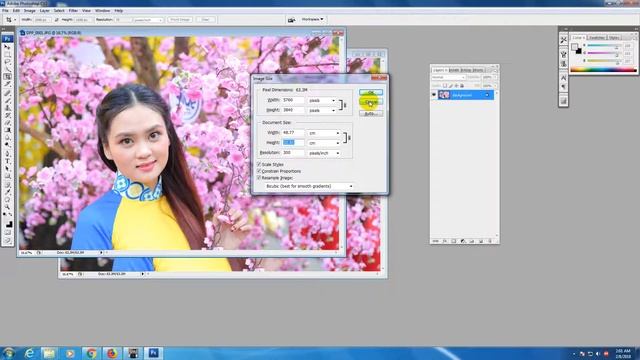The width and height of the screenshot is (640, 360).
Task: Open the Character panel icon in dock
Action: (564, 77)
